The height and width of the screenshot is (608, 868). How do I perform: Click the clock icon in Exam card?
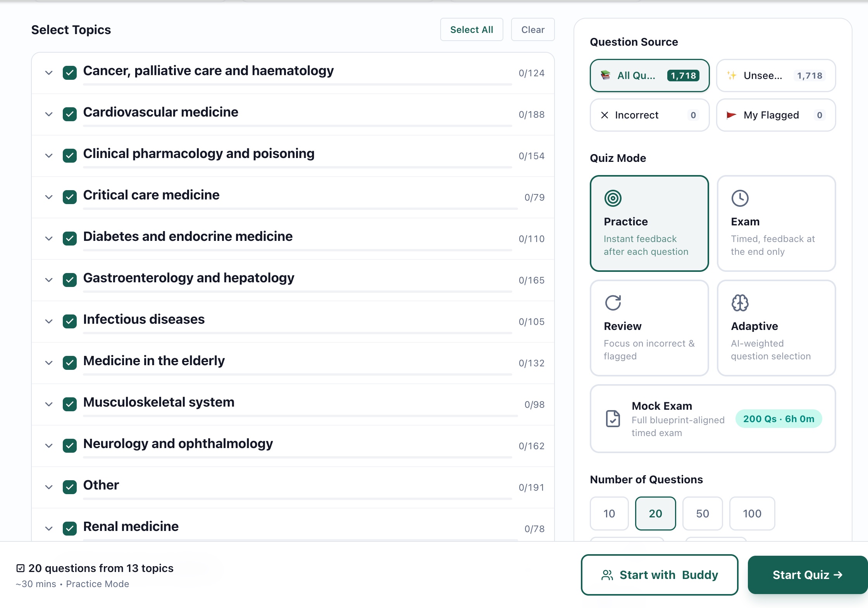tap(740, 198)
